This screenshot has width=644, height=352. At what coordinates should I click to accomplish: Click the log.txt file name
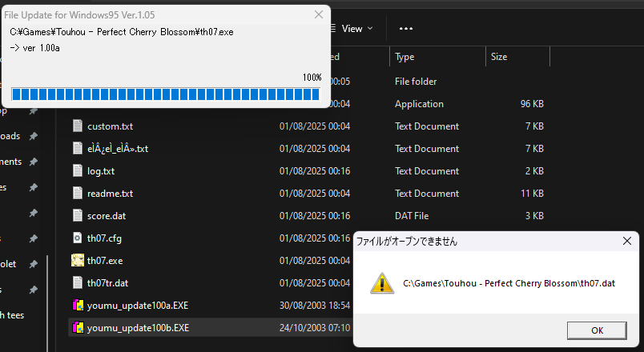(x=101, y=171)
